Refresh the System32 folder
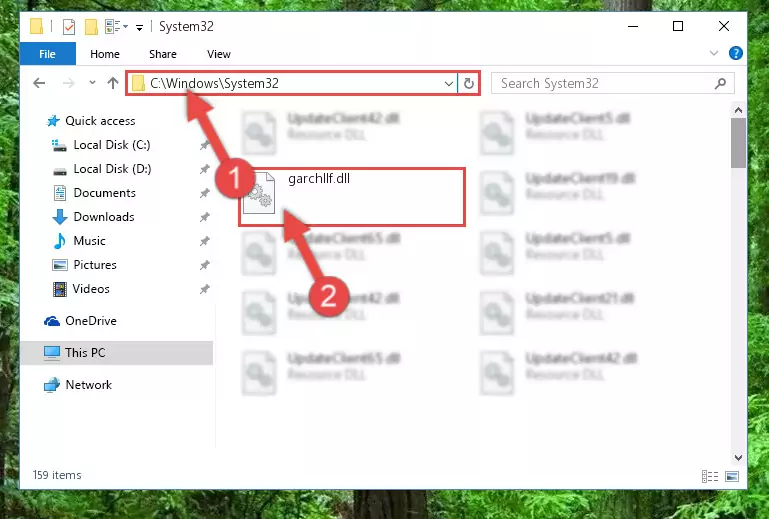The width and height of the screenshot is (769, 519). (x=469, y=83)
